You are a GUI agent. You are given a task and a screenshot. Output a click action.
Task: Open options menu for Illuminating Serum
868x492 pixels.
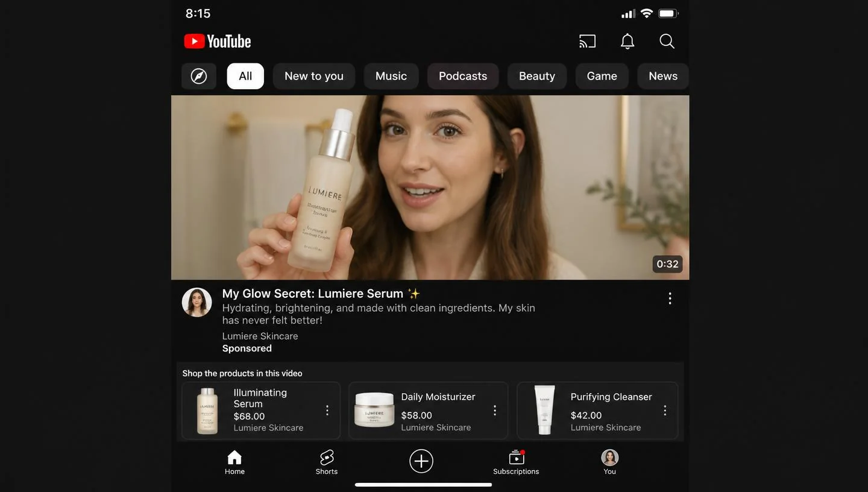[x=327, y=411]
